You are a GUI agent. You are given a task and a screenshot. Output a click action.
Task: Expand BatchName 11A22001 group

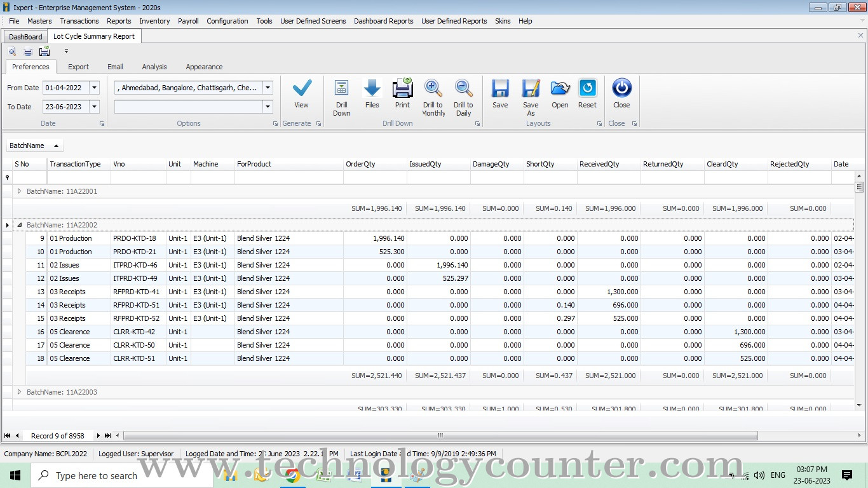(x=19, y=191)
